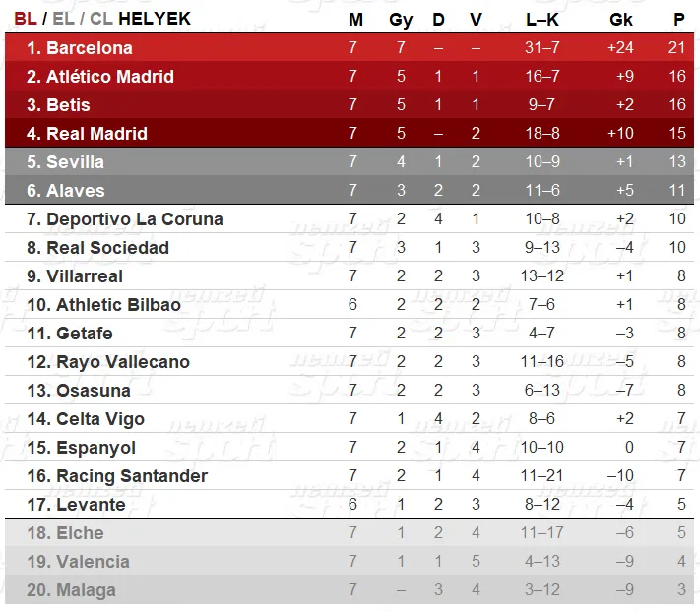Click the BL legend label

[x=26, y=19]
